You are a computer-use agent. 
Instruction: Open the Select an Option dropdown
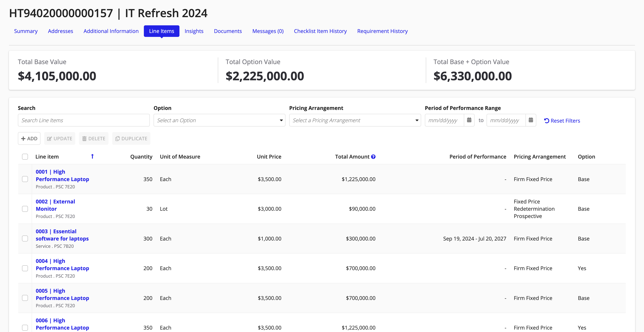(x=219, y=120)
